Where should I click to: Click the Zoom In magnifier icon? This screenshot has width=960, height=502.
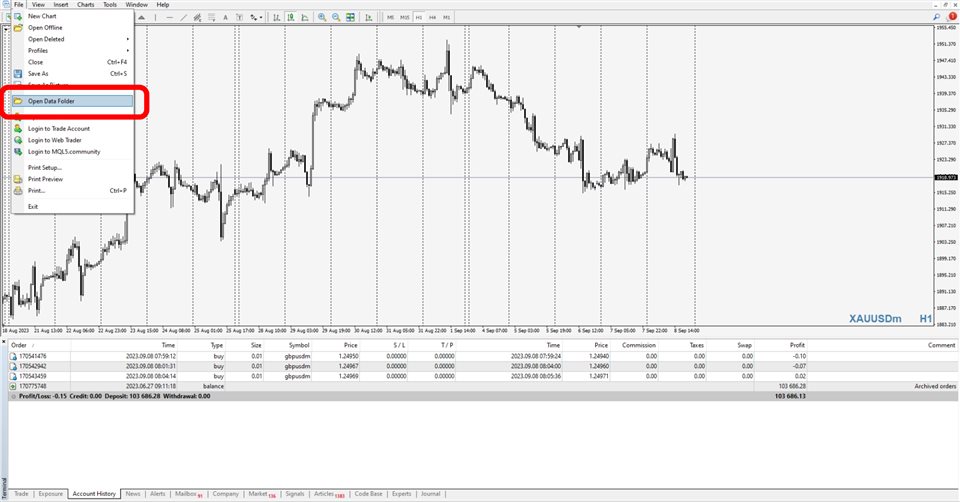[322, 17]
